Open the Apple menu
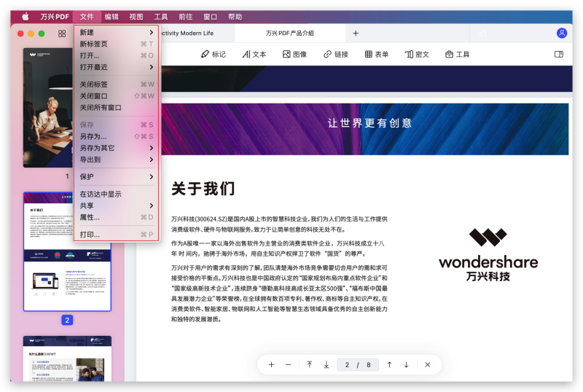The image size is (583, 392). click(x=26, y=17)
